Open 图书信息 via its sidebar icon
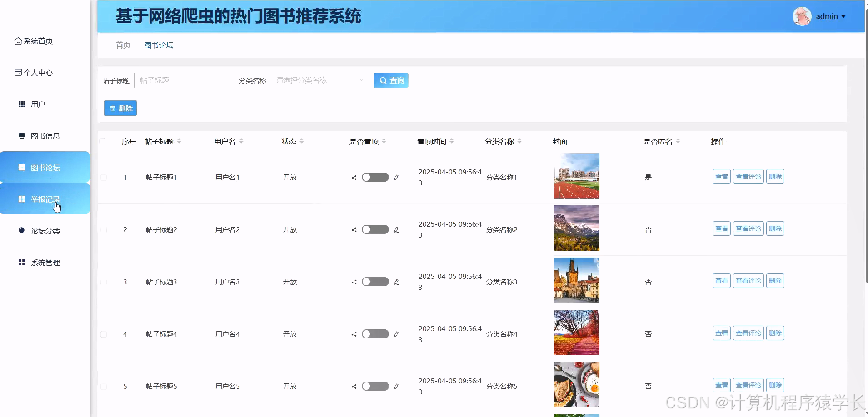 pos(21,135)
